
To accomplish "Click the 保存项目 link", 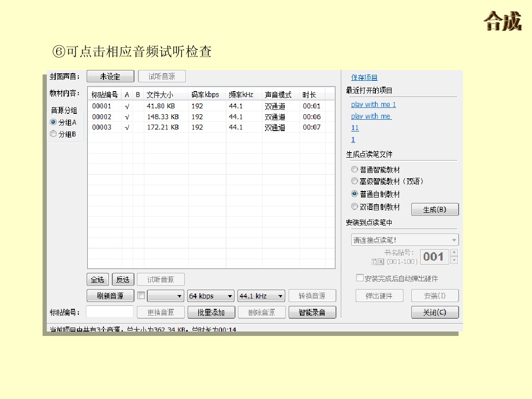I will click(364, 77).
